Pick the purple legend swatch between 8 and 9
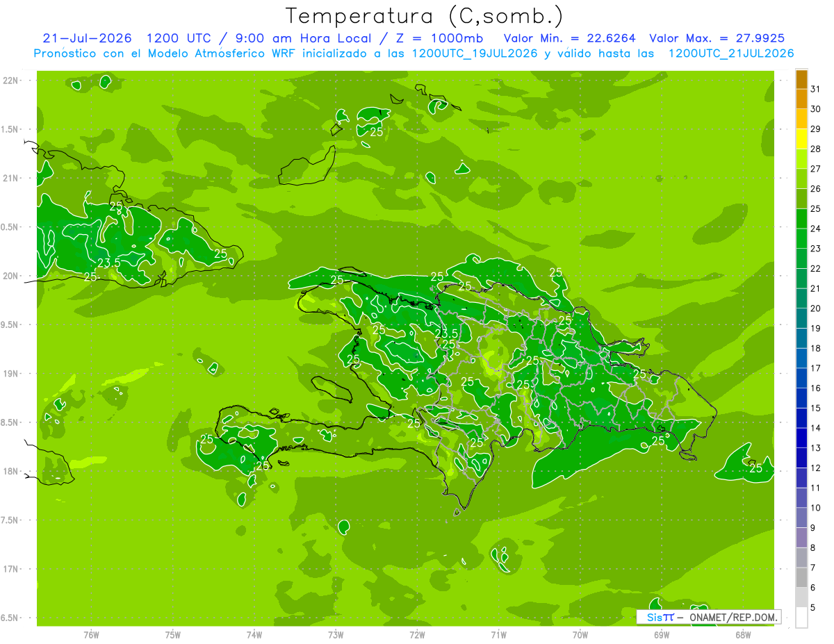Viewport: 834px width, 644px height. (x=801, y=538)
